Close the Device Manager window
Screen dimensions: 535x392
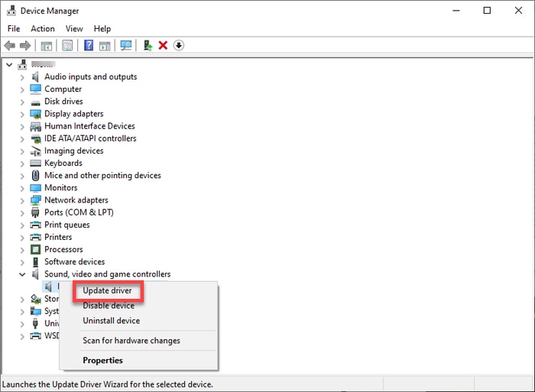(518, 11)
